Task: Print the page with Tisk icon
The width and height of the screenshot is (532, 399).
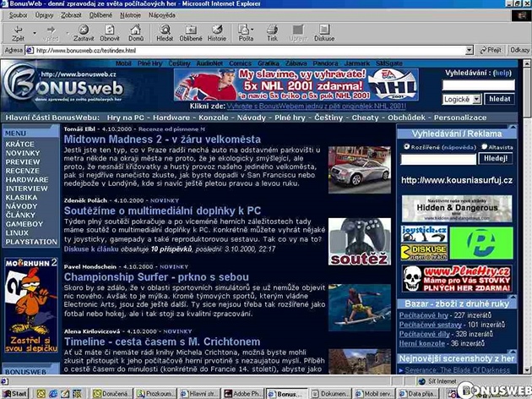Action: point(272,33)
